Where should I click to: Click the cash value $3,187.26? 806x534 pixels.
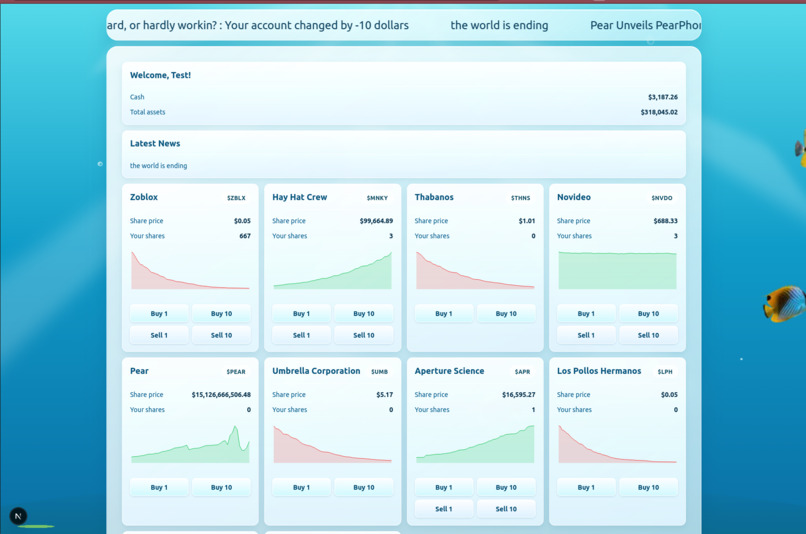(663, 97)
